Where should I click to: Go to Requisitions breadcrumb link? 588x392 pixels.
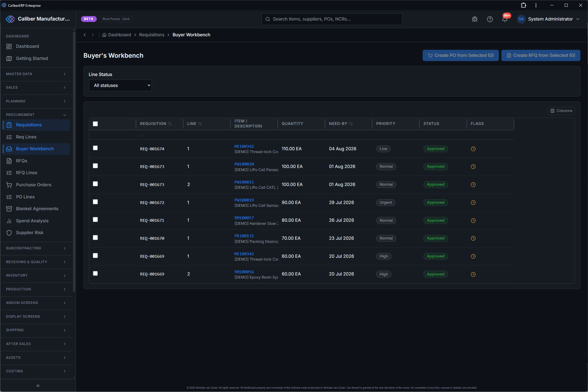[x=152, y=35]
